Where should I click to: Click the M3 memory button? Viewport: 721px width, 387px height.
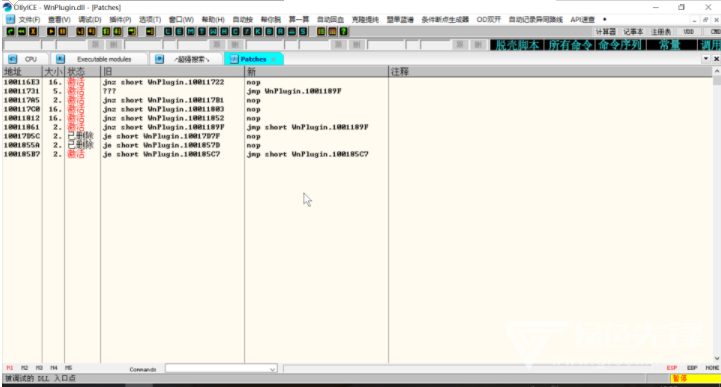click(39, 368)
